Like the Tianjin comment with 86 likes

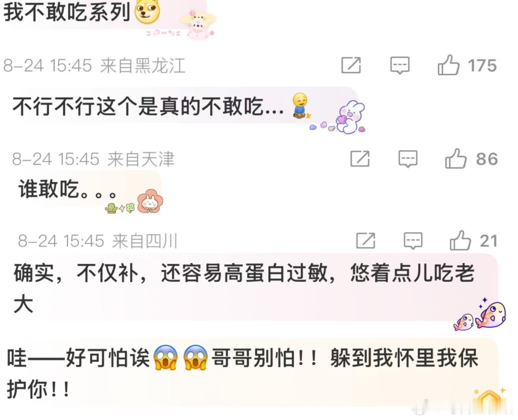pyautogui.click(x=456, y=158)
